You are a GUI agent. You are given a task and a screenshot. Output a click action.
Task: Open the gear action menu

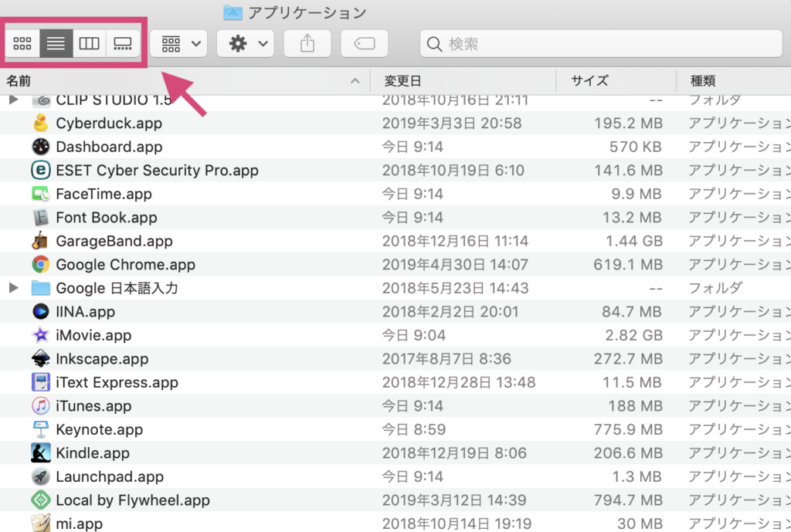coord(246,44)
